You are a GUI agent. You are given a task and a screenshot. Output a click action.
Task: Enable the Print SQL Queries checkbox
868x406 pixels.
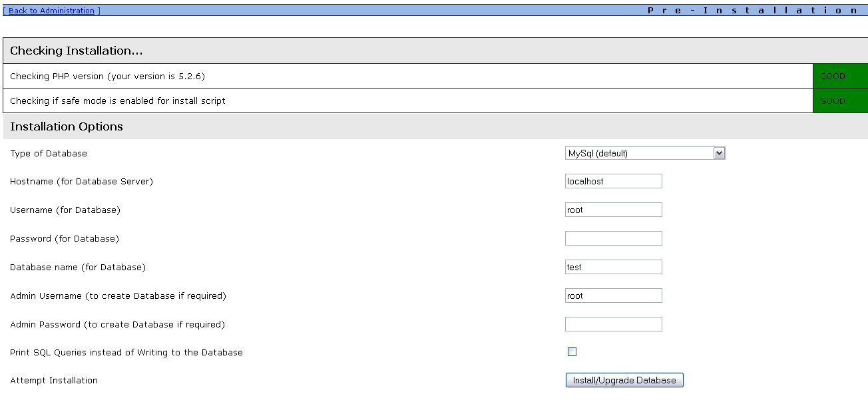coord(572,351)
